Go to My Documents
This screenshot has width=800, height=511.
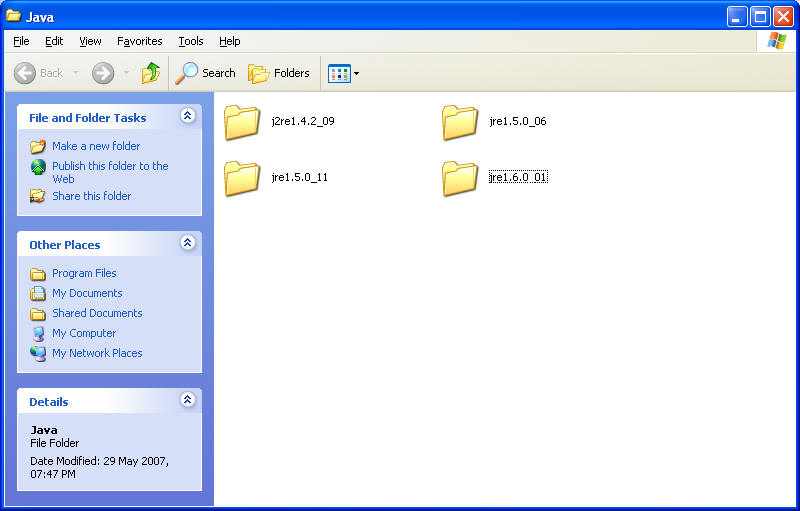click(x=87, y=293)
